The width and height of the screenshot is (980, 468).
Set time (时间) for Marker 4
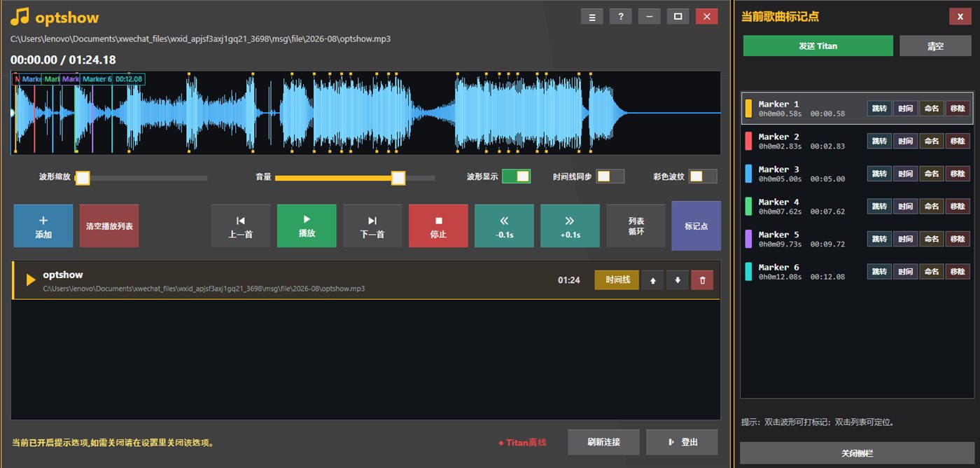(905, 206)
